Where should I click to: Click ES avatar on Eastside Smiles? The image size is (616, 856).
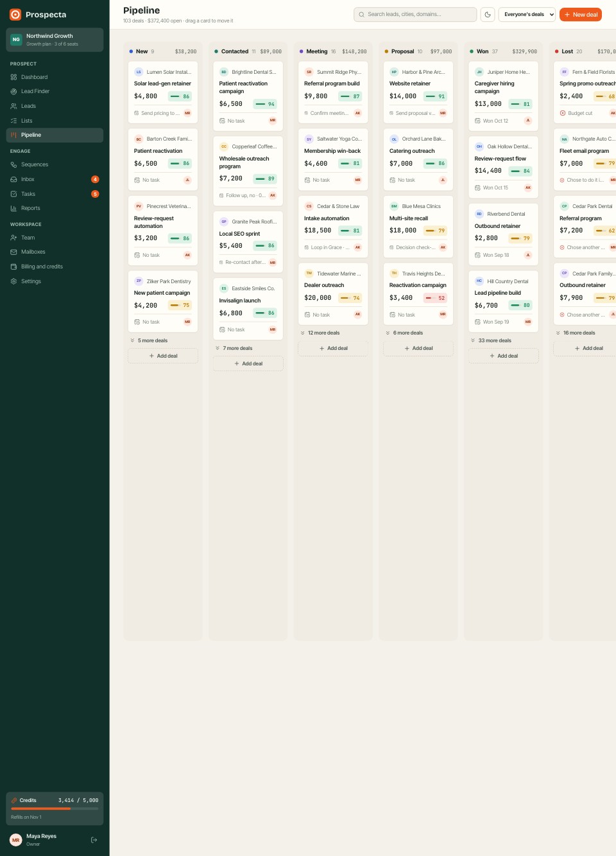tap(224, 288)
